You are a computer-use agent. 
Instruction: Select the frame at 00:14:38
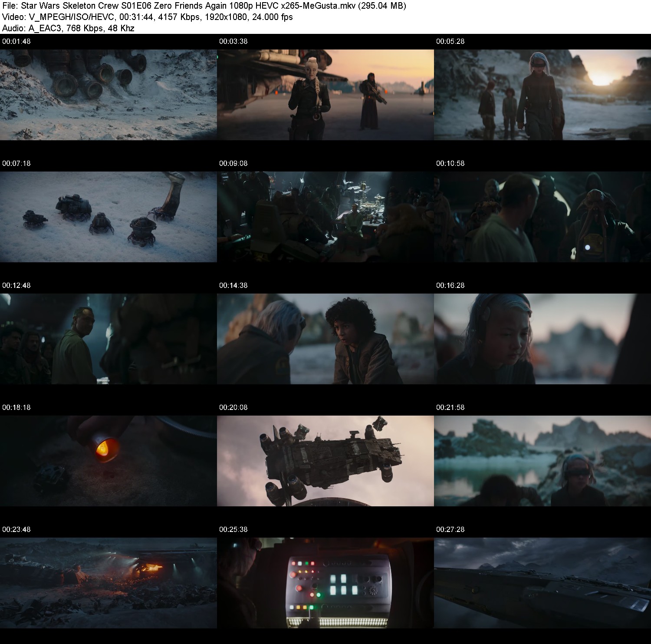click(x=325, y=339)
